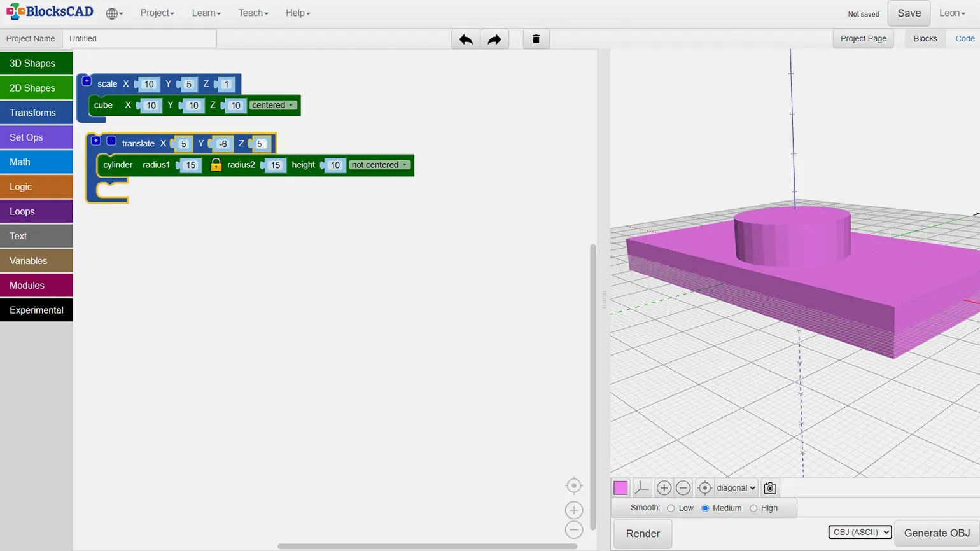The width and height of the screenshot is (980, 551).
Task: Open the Project menu
Action: coord(157,13)
